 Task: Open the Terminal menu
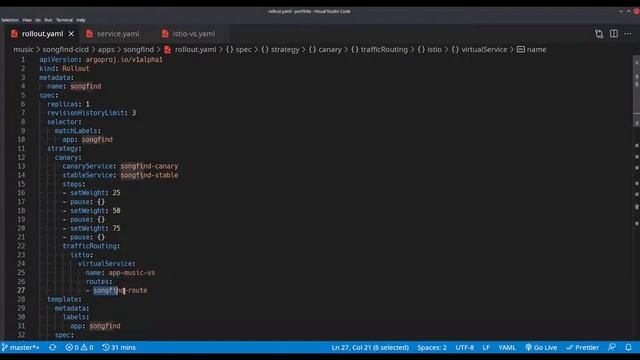click(x=64, y=20)
